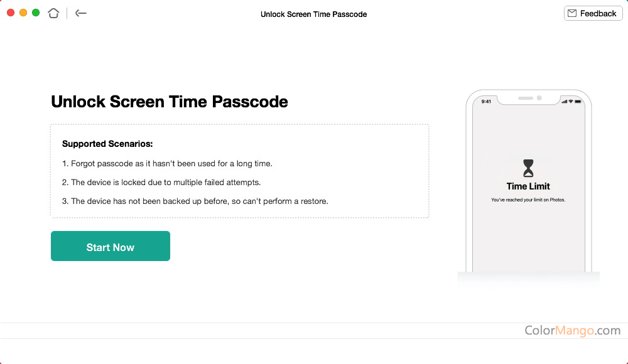
Task: Click the photo limit message under Time Limit
Action: click(528, 200)
